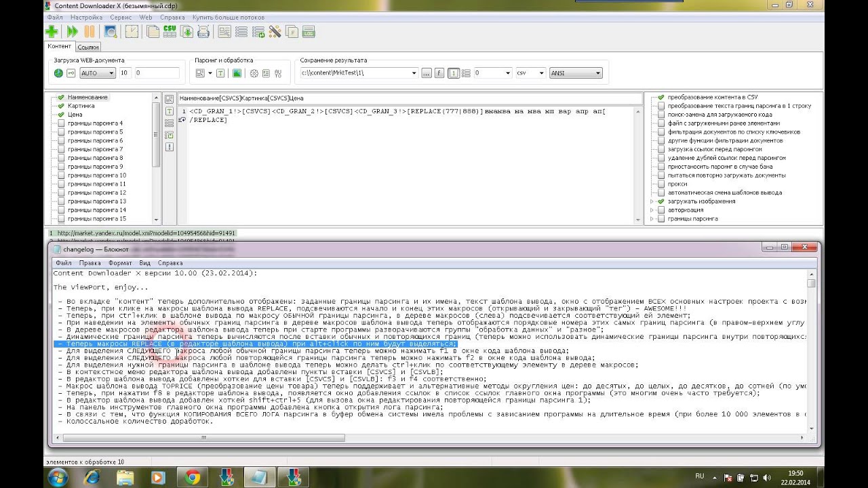868x488 pixels.
Task: Open dropdown arrow next to parsing icon
Action: coord(210,73)
